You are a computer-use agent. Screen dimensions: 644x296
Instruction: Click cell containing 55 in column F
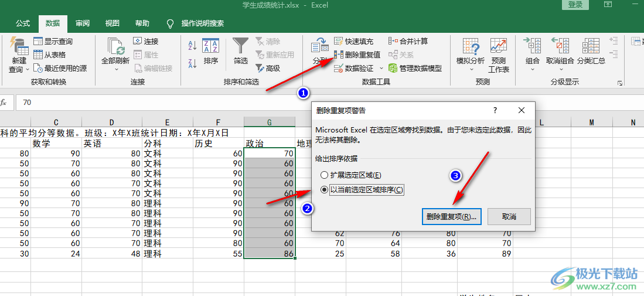click(219, 254)
